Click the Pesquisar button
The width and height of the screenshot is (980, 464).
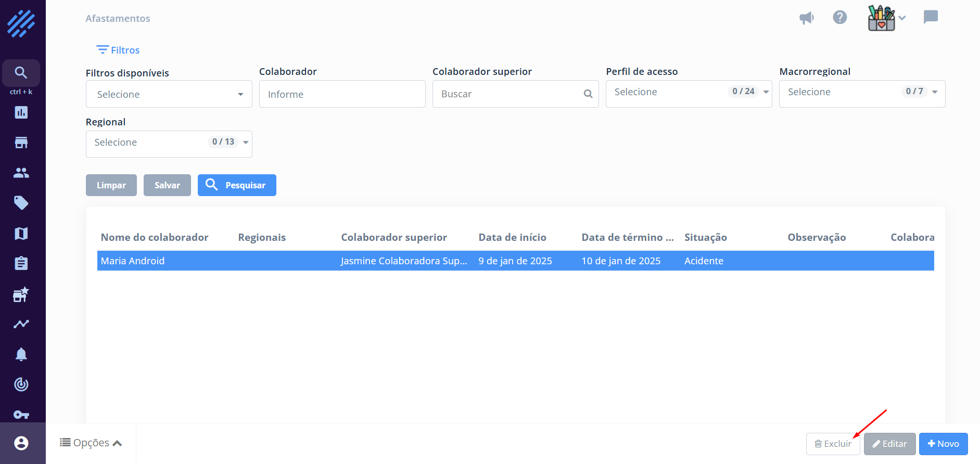237,185
